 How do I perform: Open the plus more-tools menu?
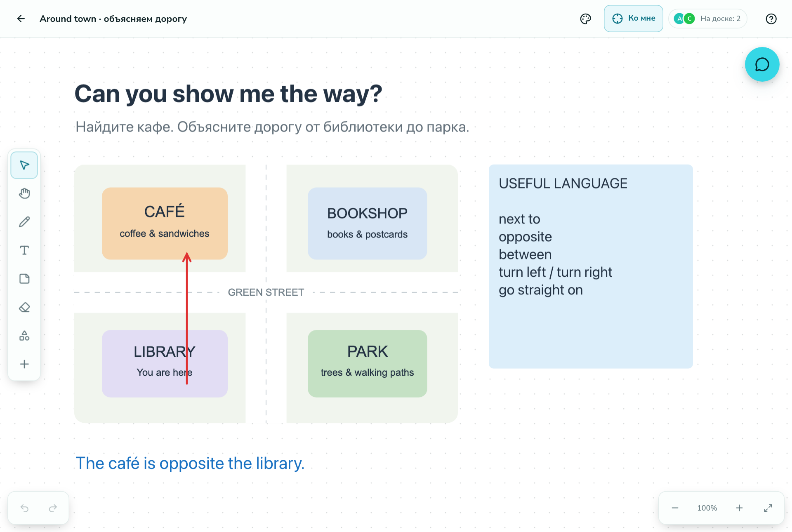24,364
